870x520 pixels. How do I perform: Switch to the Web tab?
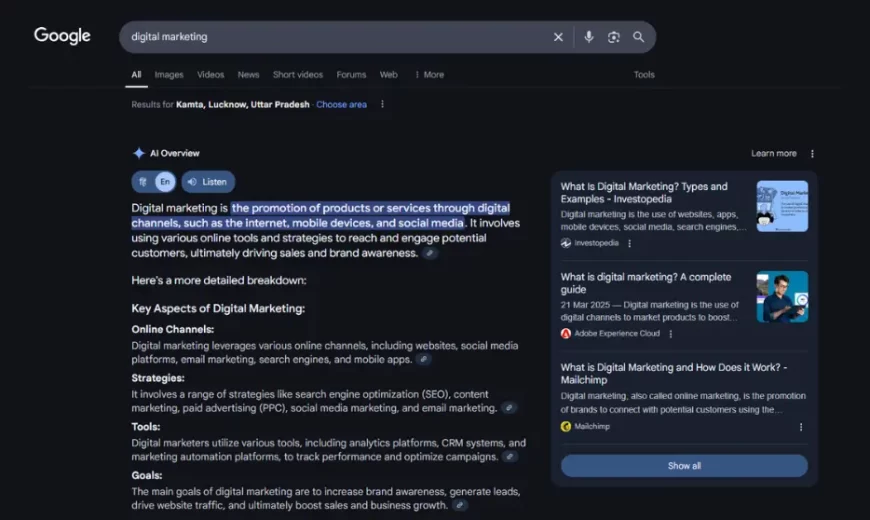[388, 74]
